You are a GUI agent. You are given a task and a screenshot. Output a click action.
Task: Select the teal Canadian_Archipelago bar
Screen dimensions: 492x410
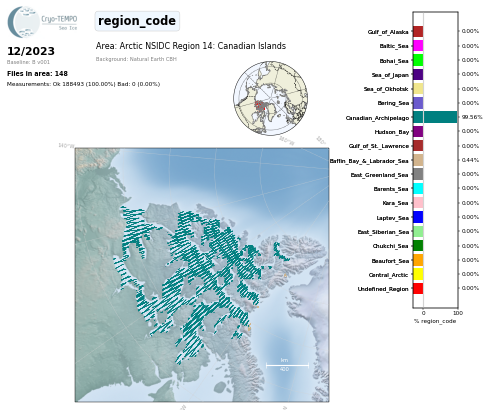tap(435, 117)
